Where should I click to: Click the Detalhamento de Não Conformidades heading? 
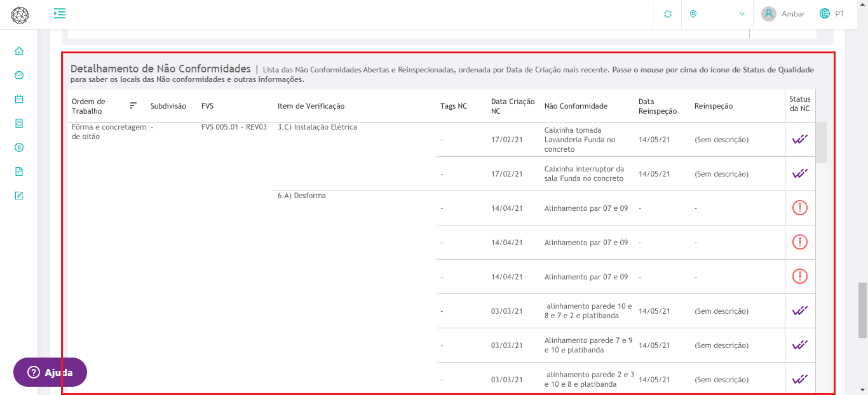tap(161, 69)
